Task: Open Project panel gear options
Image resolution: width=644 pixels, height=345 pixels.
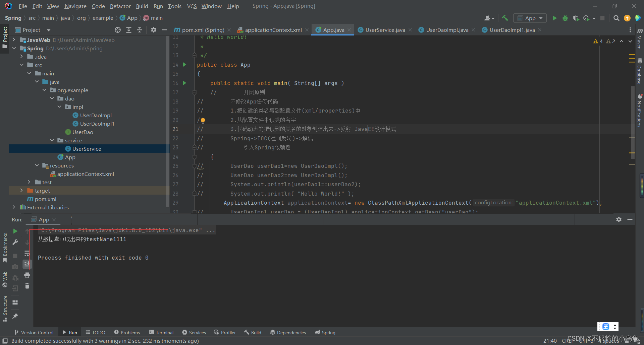Action: pyautogui.click(x=154, y=30)
